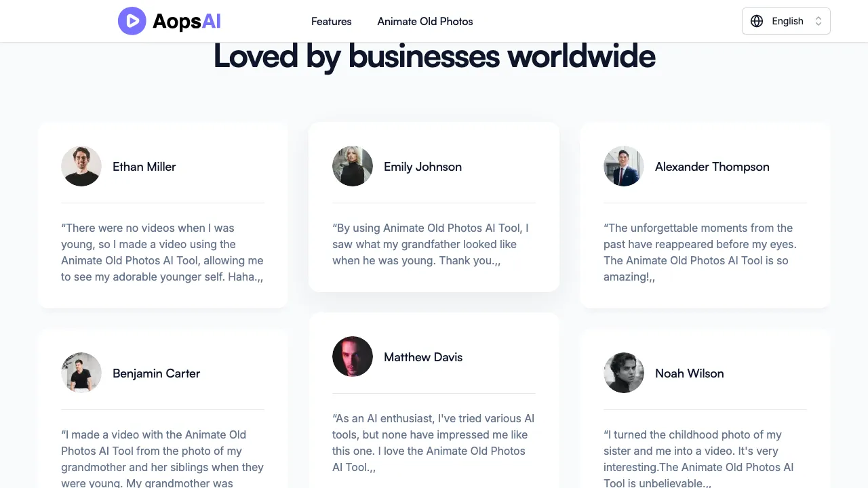Image resolution: width=868 pixels, height=488 pixels.
Task: Click Noah Wilson's profile avatar
Action: click(x=624, y=373)
